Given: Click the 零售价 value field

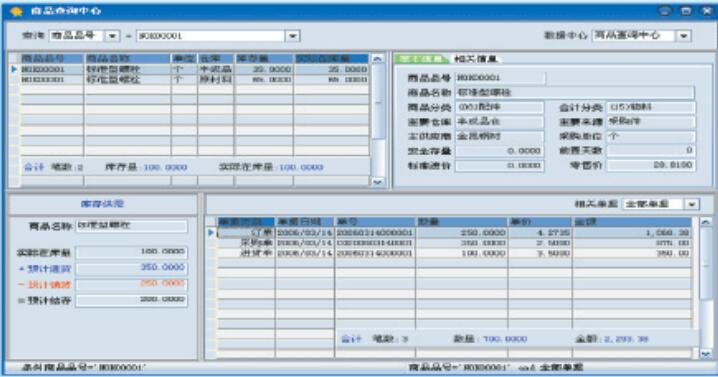Looking at the screenshot, I should point(651,165).
